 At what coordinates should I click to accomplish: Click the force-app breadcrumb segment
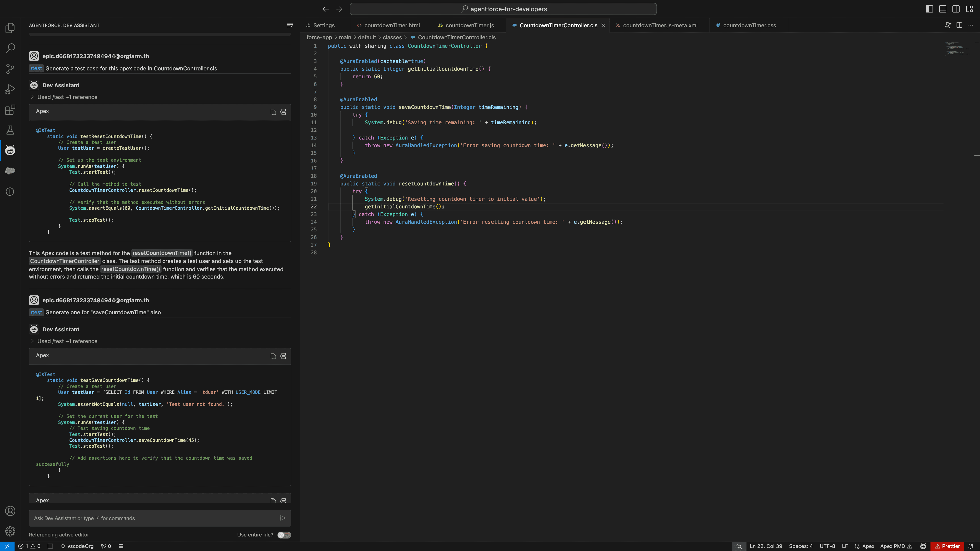pos(319,37)
